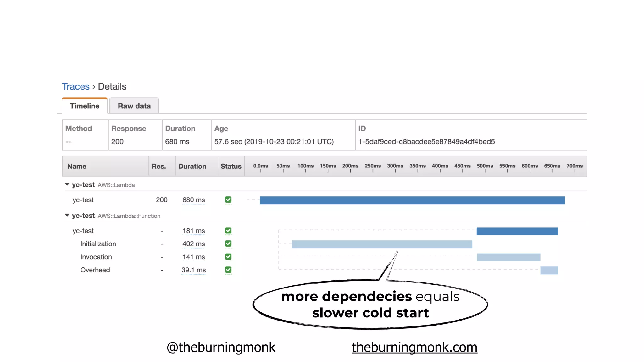Click the long dark blue 680 ms timeline bar
The width and height of the screenshot is (644, 362).
coord(412,200)
